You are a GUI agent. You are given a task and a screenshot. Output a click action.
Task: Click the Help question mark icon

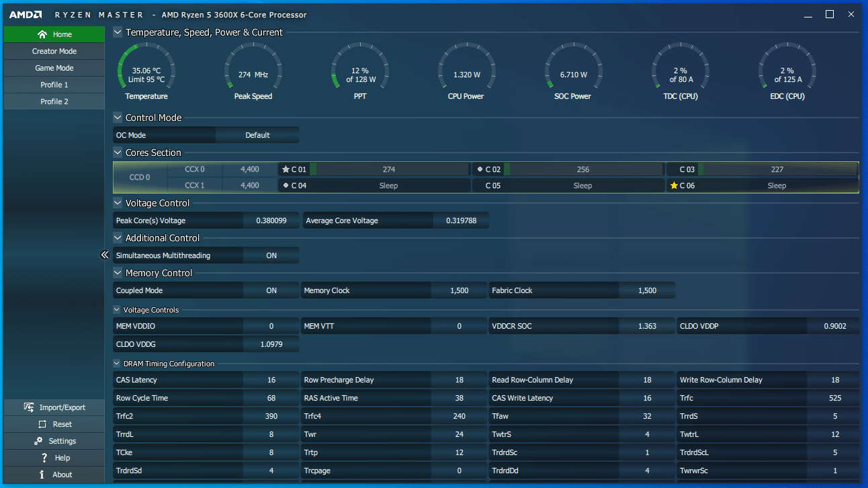pyautogui.click(x=46, y=458)
